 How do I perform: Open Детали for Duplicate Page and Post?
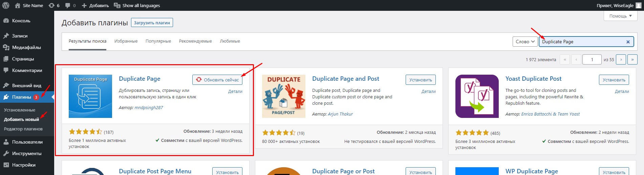coord(429,91)
